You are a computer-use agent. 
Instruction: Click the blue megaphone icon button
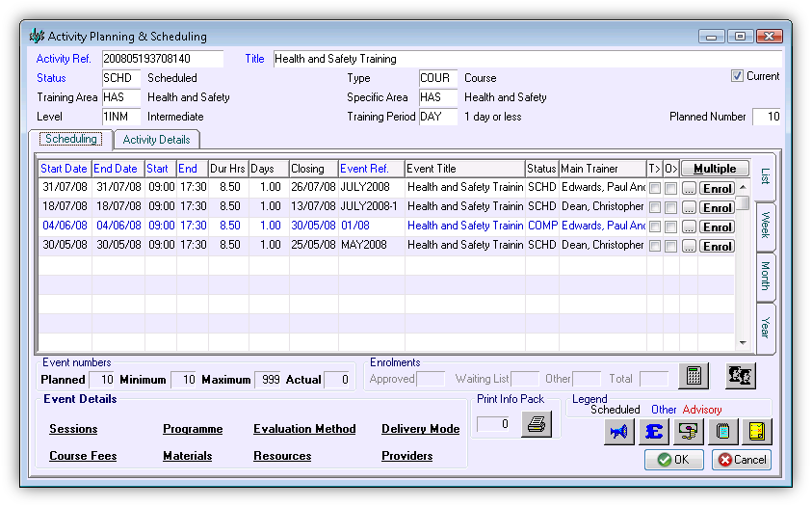(x=618, y=431)
